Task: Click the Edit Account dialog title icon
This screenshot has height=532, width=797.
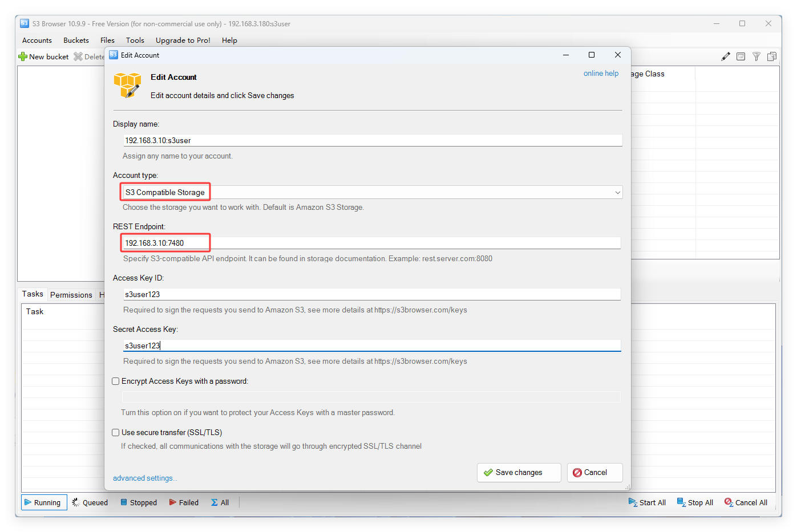Action: point(114,55)
